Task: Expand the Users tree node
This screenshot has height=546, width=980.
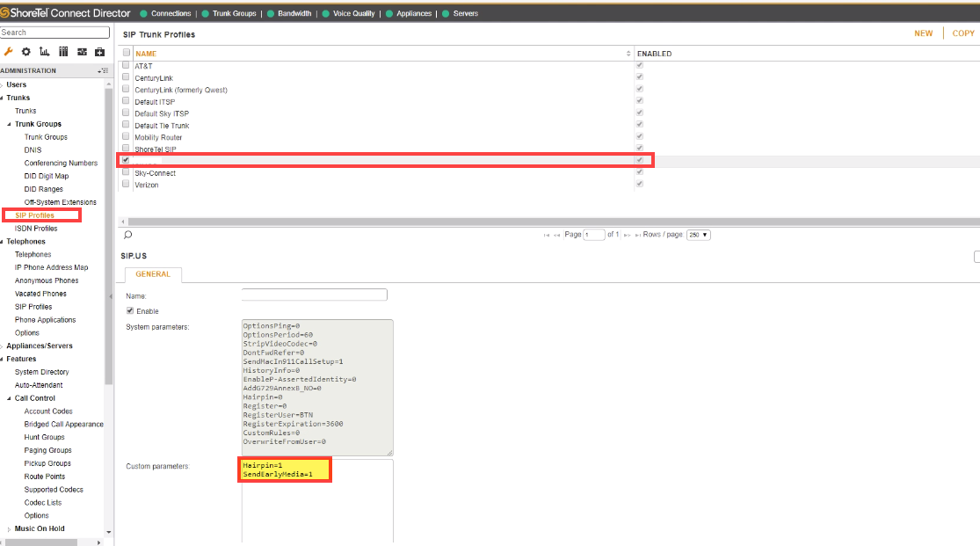Action: (x=2, y=85)
